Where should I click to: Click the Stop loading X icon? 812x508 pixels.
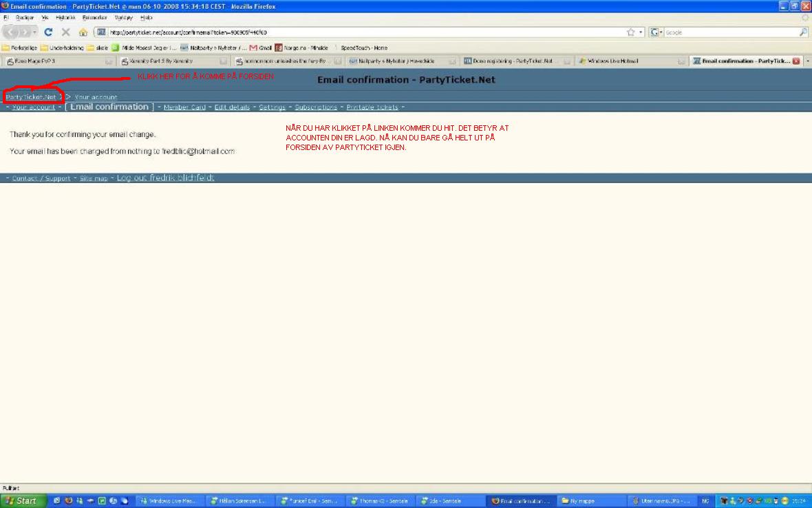tap(66, 32)
